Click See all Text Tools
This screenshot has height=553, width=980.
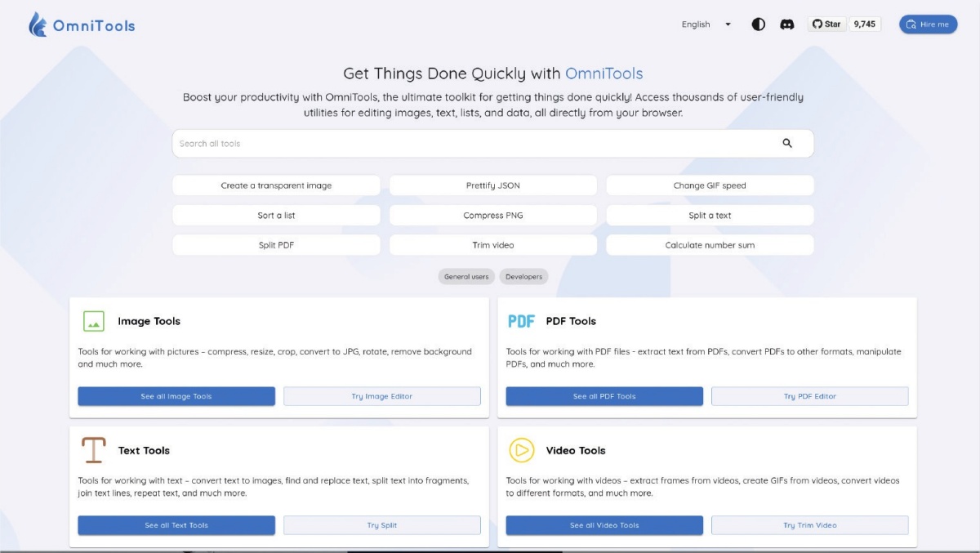pos(176,525)
